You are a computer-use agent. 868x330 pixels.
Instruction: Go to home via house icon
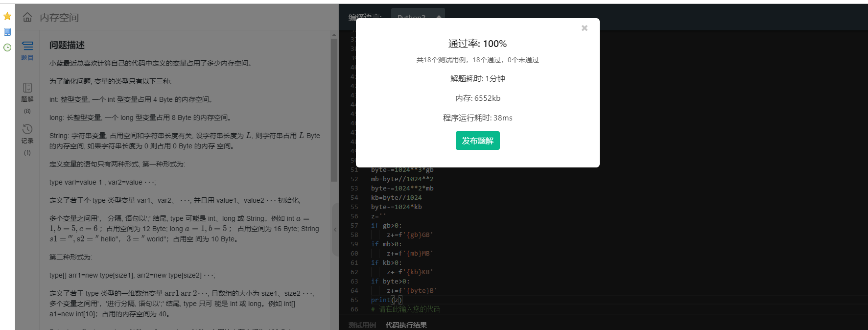pyautogui.click(x=27, y=17)
